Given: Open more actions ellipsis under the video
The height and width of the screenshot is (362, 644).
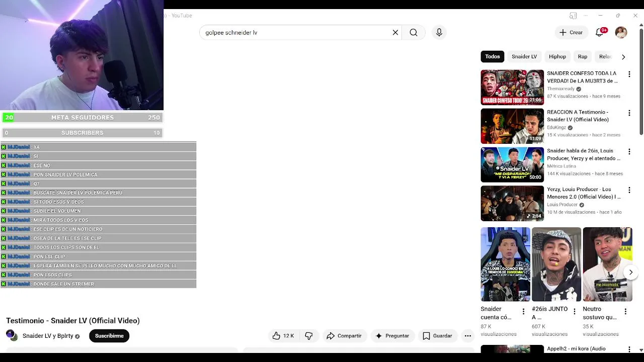Looking at the screenshot, I should click(x=468, y=336).
